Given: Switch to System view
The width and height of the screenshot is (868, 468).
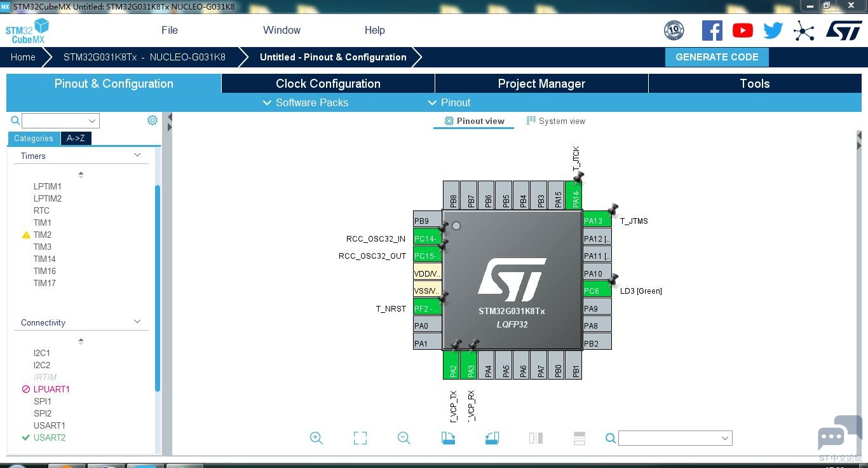Looking at the screenshot, I should [556, 121].
